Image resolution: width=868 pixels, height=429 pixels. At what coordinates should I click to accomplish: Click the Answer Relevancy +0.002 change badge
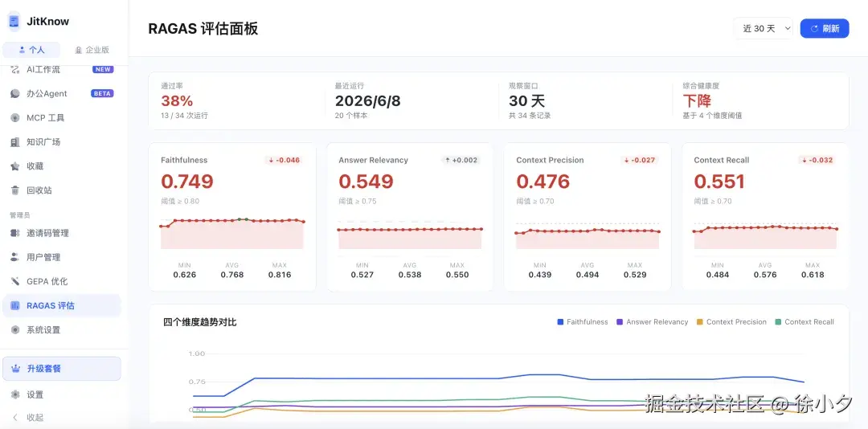pyautogui.click(x=461, y=161)
